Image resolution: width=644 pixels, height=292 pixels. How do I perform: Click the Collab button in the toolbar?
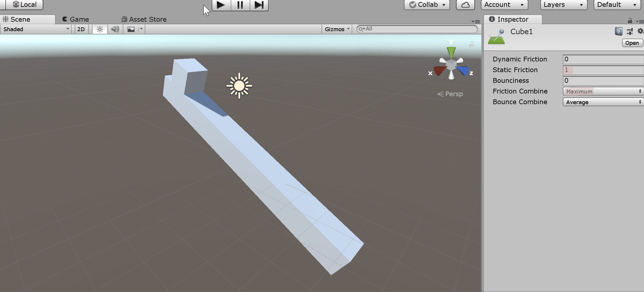pyautogui.click(x=426, y=5)
